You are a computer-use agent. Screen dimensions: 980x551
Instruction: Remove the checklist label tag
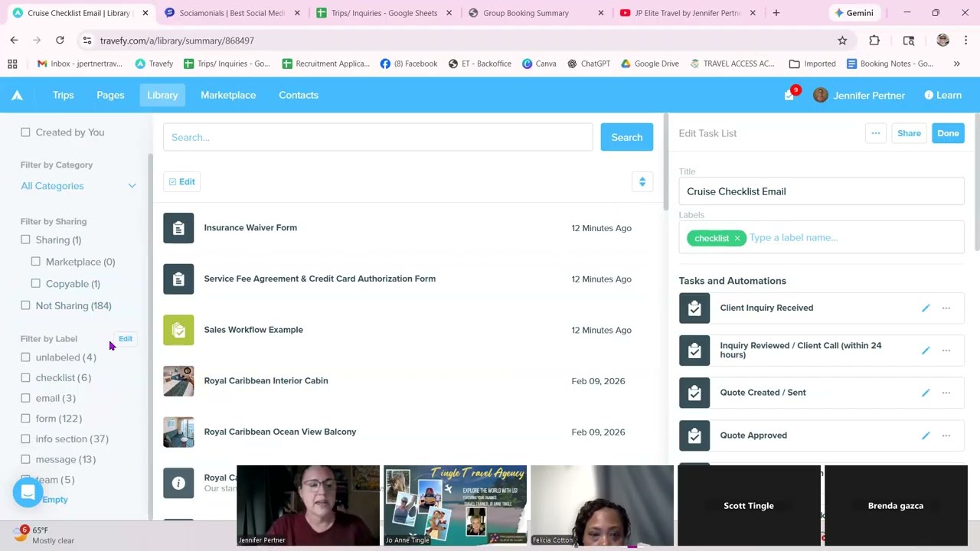[x=737, y=238]
